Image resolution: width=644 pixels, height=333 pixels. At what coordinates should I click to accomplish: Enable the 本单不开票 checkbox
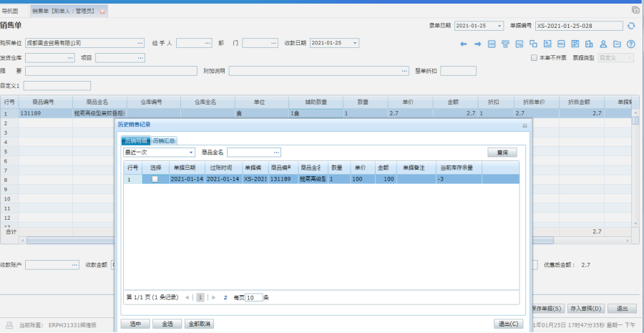[x=534, y=57]
